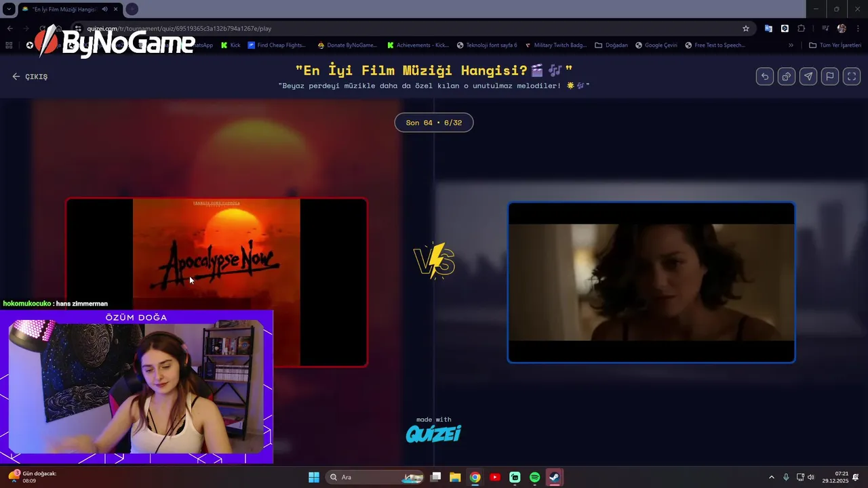Open Teknoloji font sayfa 6 bookmark
The width and height of the screenshot is (868, 488).
tap(487, 45)
